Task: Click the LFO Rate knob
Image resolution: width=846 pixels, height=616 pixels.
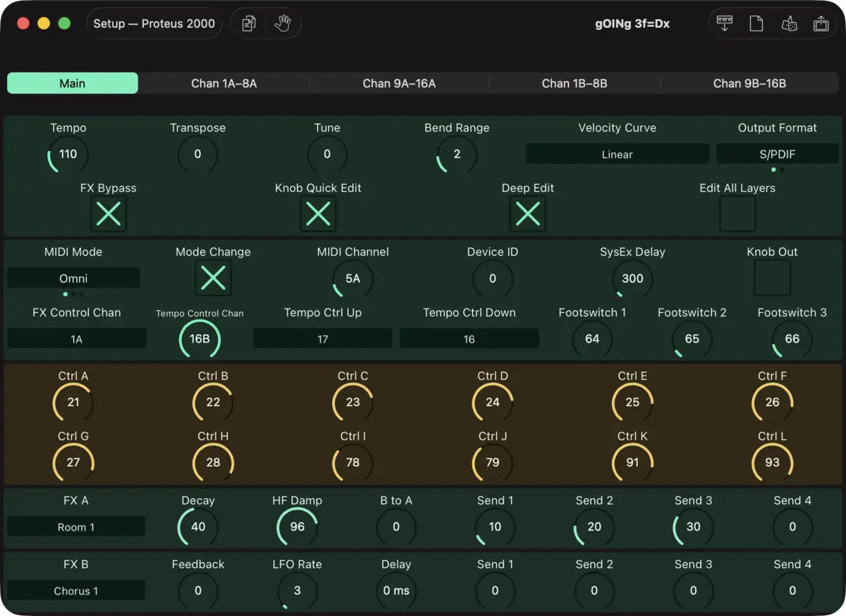Action: pyautogui.click(x=298, y=591)
